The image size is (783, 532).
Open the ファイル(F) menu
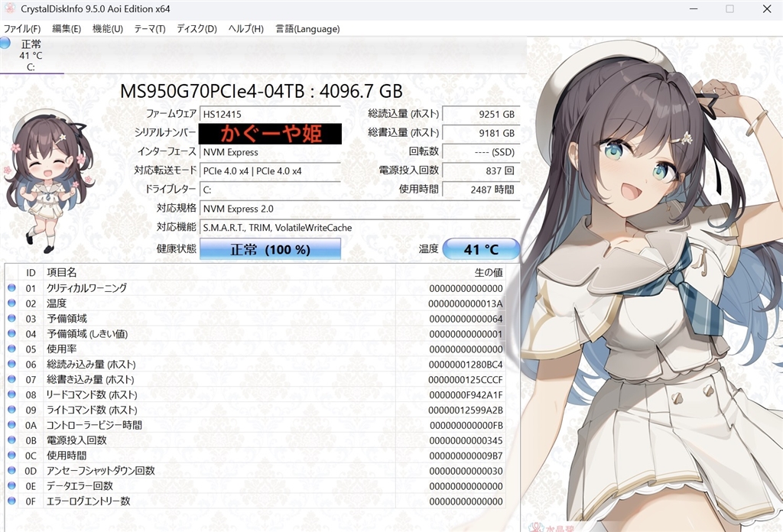click(x=22, y=29)
